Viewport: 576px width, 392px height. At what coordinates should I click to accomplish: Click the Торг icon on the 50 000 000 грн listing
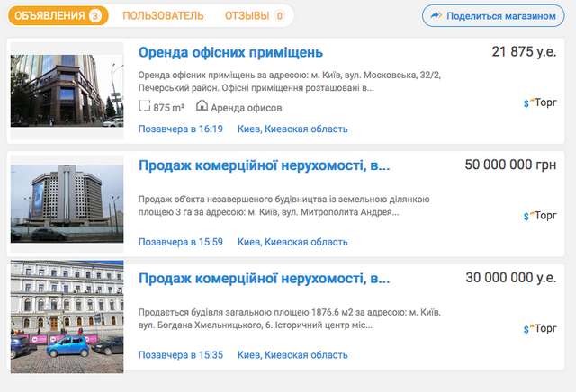pyautogui.click(x=540, y=216)
